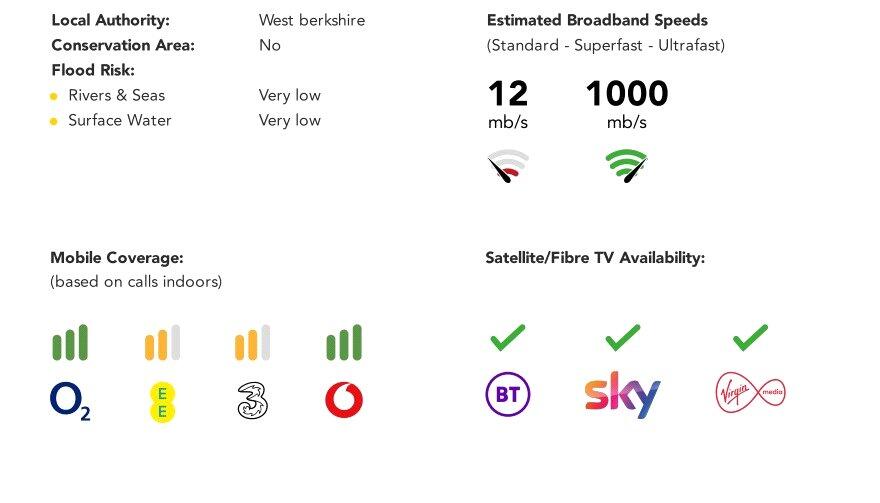
Task: Click the green ultrafast speed gauge icon
Action: click(627, 166)
